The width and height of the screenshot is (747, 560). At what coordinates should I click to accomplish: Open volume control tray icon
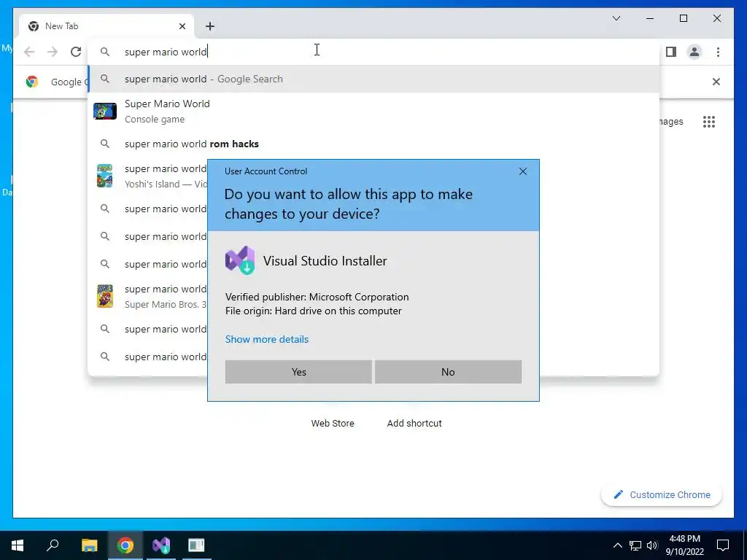point(652,545)
